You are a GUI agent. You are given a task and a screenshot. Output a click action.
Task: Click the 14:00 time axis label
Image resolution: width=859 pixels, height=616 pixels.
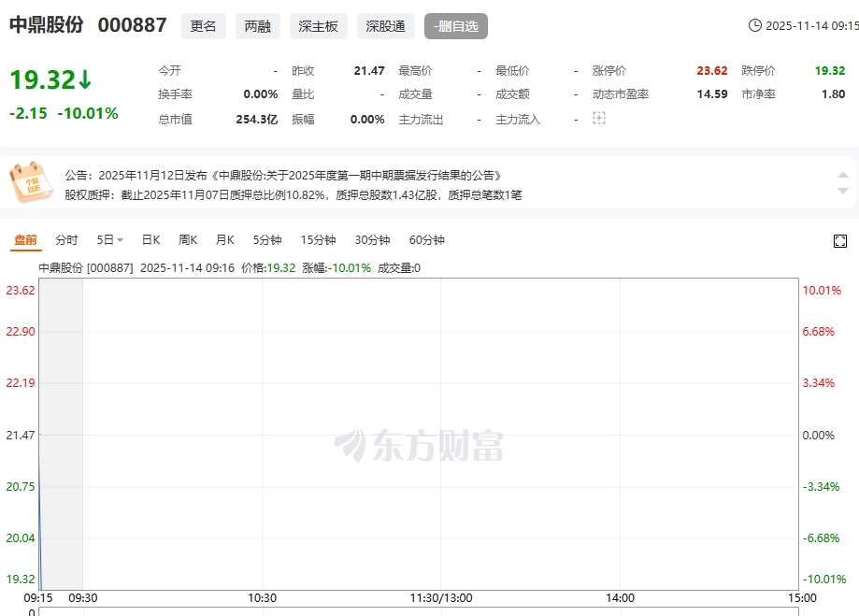(x=620, y=598)
